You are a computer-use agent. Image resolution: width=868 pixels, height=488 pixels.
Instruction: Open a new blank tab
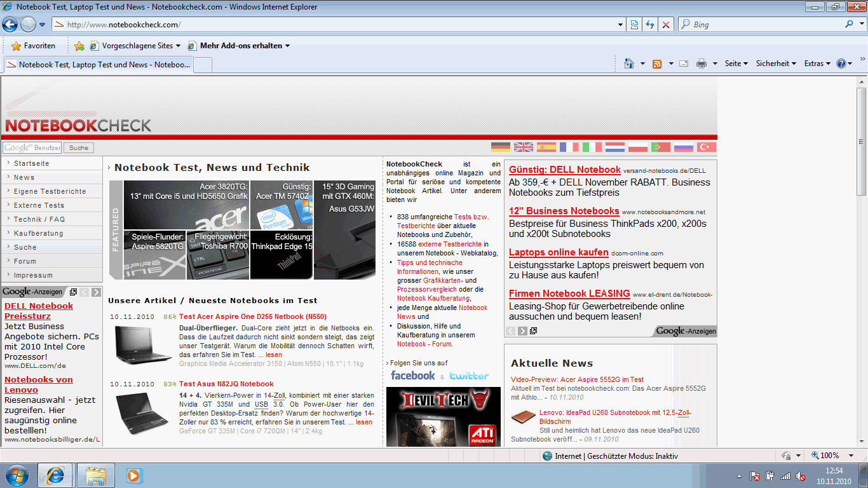[x=203, y=65]
